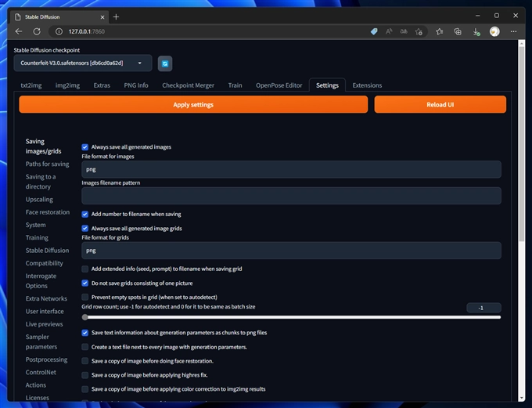
Task: Open the immersive reader translate icon
Action: (x=404, y=31)
